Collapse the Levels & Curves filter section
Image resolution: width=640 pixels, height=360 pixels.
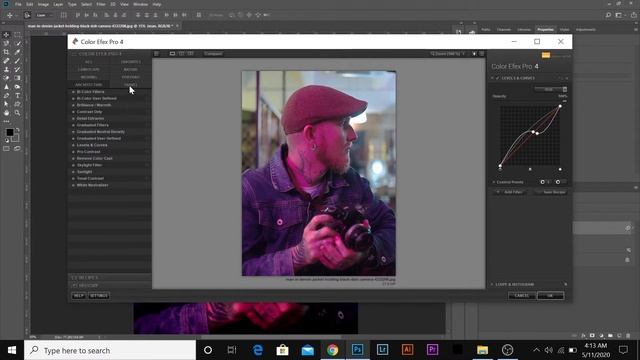pos(492,78)
